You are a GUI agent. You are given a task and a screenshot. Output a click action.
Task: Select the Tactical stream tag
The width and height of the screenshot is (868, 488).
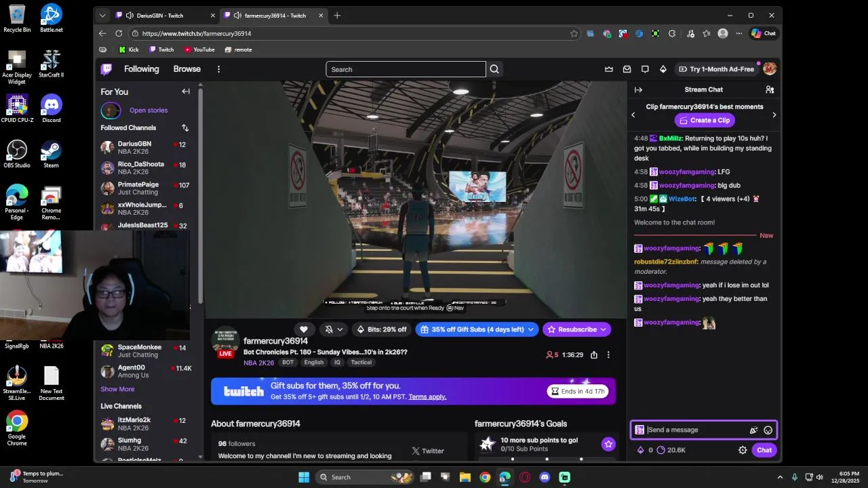(361, 363)
